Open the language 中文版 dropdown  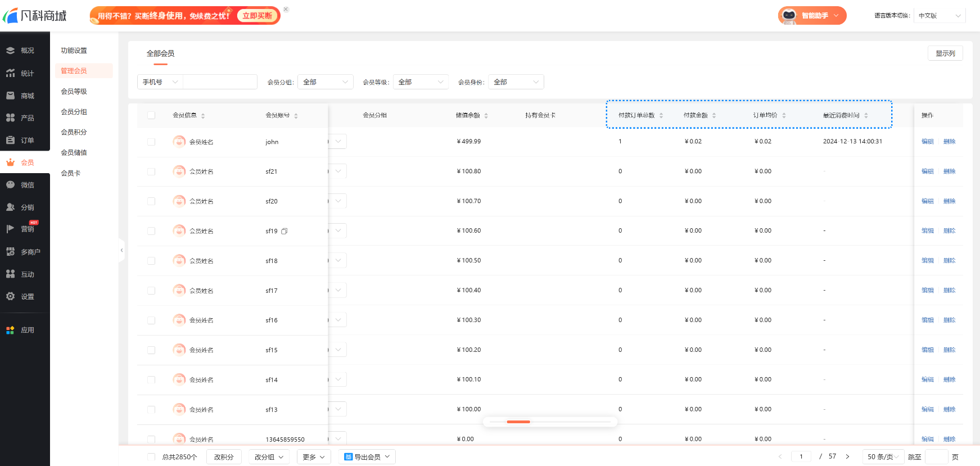point(940,16)
